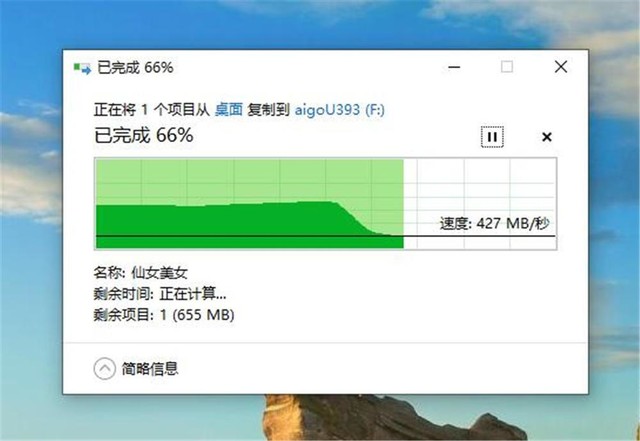Screen dimensions: 640x441
Task: Click the large 已完成 66% heading
Action: coord(144,135)
